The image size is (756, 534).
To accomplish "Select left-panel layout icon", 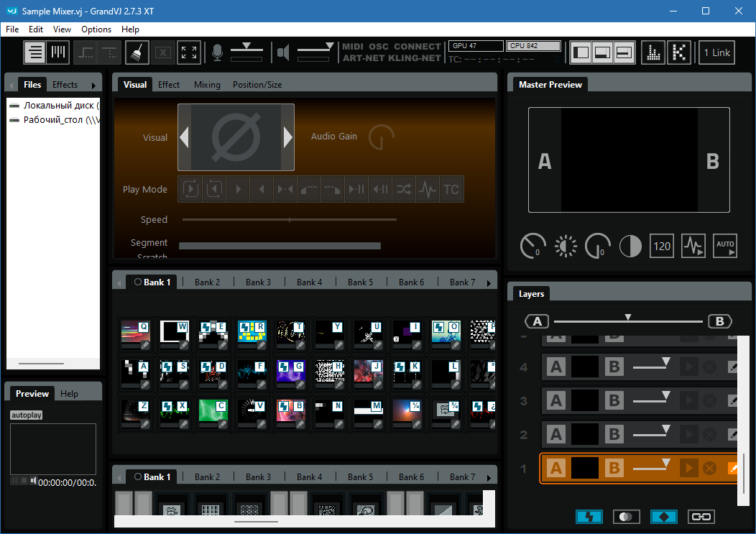I will click(581, 52).
